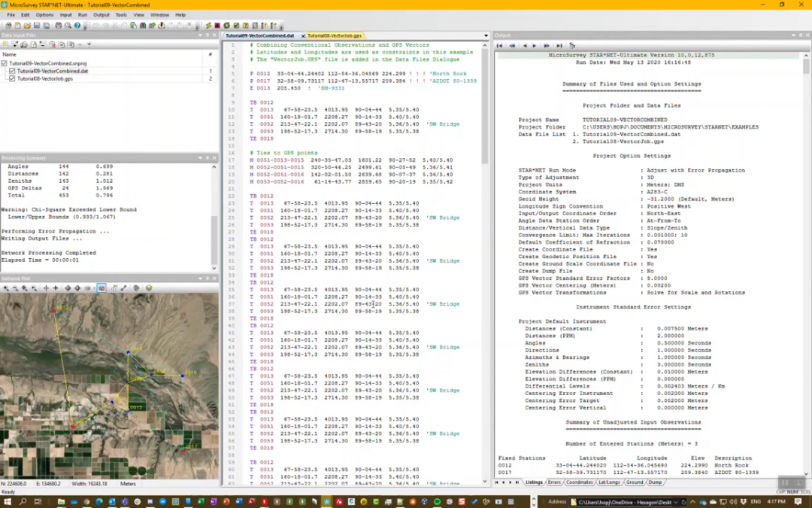Open the Errors output tab
Screen dimensions: 812x508
click(554, 482)
